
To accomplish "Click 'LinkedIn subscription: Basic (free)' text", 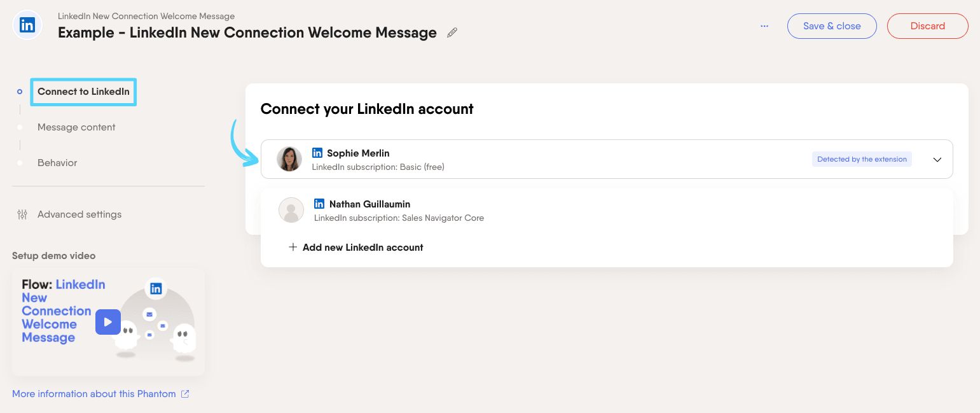I will [x=378, y=167].
